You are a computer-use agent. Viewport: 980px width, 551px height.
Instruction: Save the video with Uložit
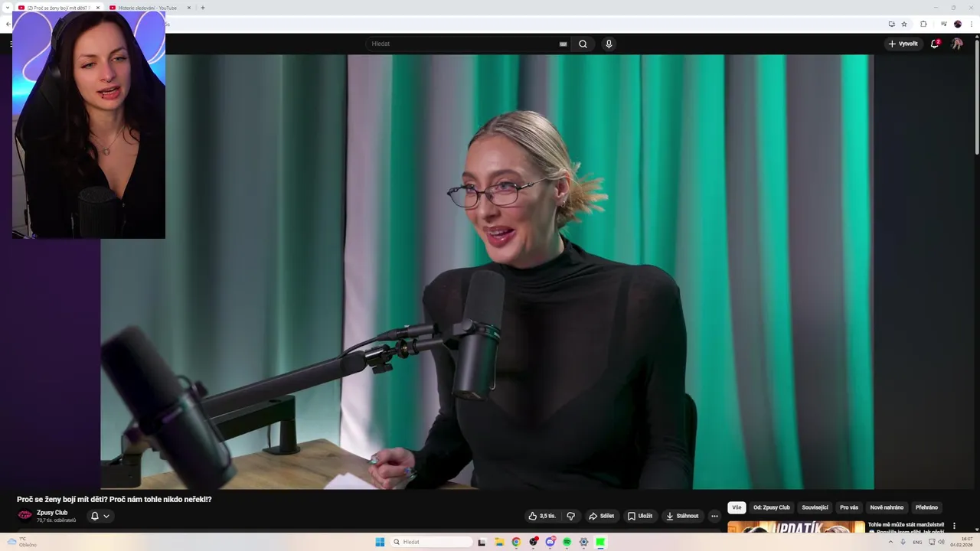pos(639,516)
